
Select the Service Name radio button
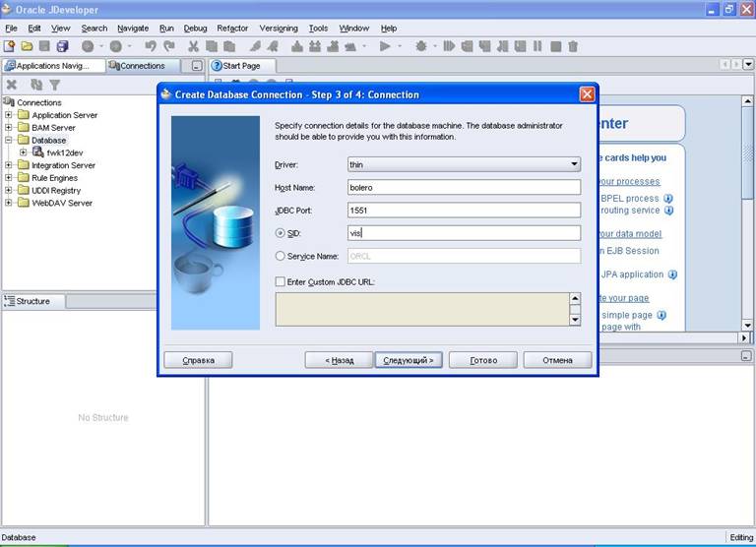click(280, 256)
